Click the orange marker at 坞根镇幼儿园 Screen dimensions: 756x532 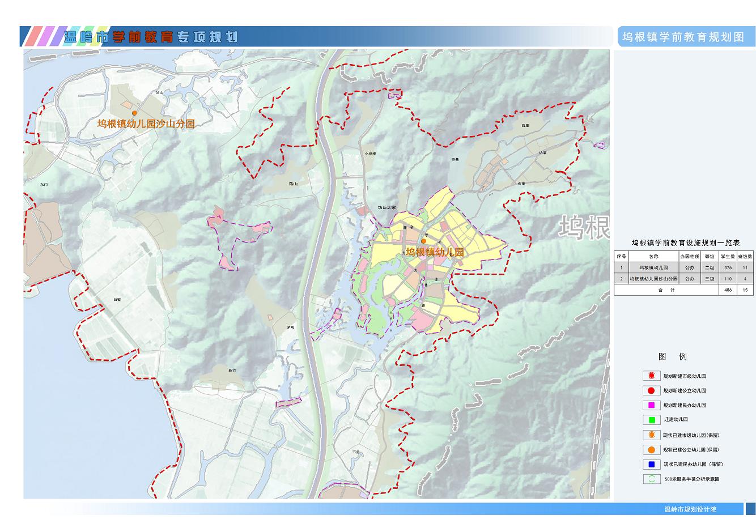coord(424,241)
